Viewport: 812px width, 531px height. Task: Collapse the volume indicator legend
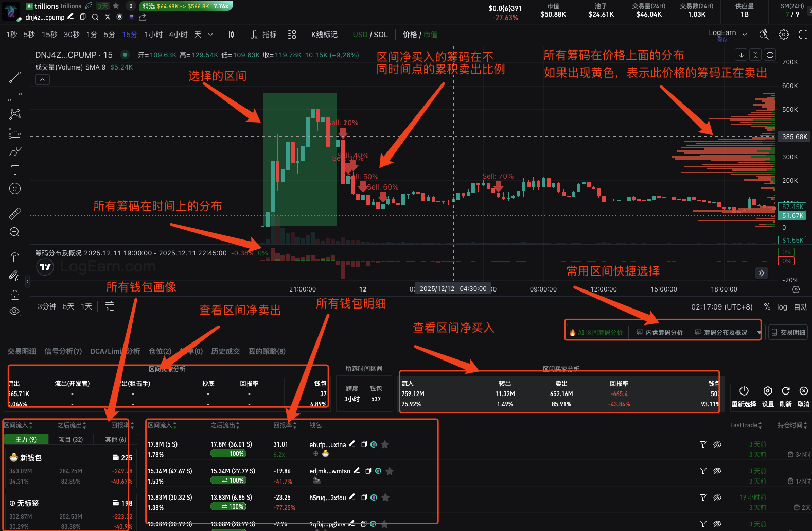pyautogui.click(x=42, y=79)
